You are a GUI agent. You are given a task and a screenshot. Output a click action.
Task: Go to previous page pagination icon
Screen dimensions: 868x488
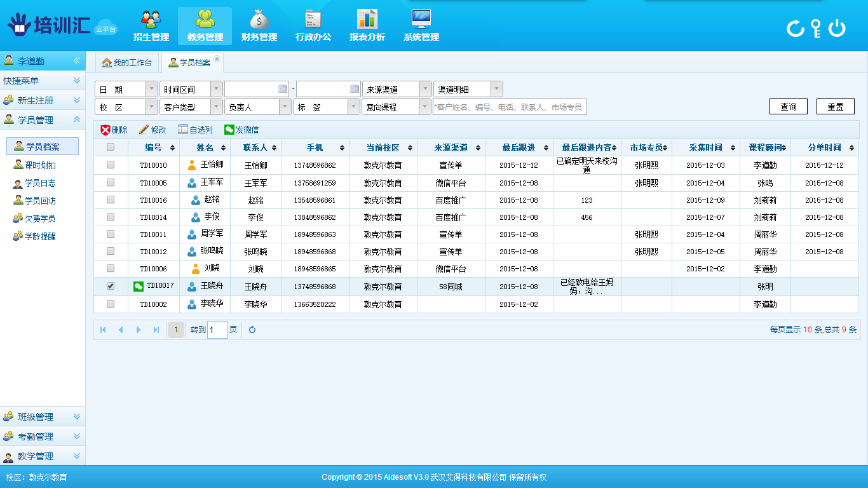click(x=121, y=330)
